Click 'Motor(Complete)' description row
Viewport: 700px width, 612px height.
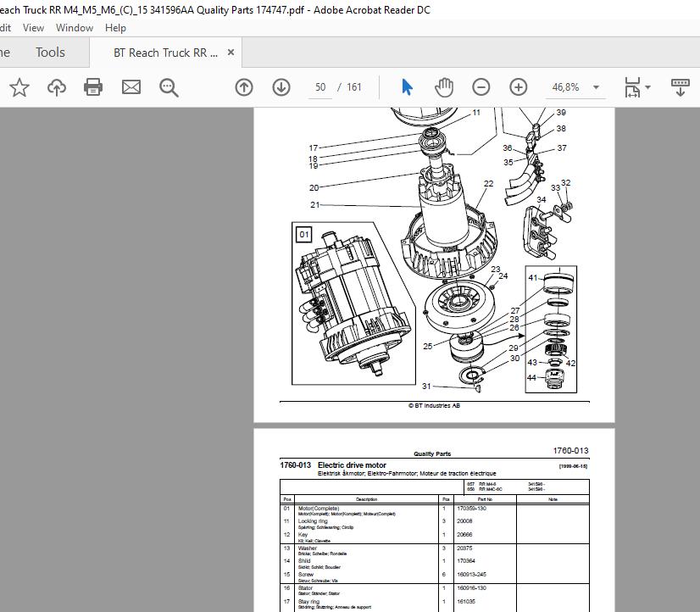366,510
